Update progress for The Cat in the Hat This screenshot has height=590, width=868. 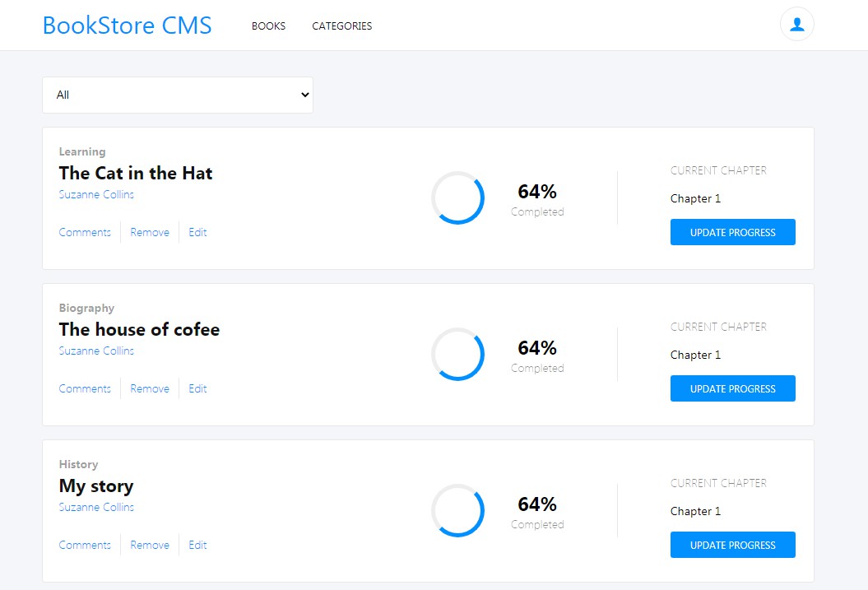(x=732, y=232)
